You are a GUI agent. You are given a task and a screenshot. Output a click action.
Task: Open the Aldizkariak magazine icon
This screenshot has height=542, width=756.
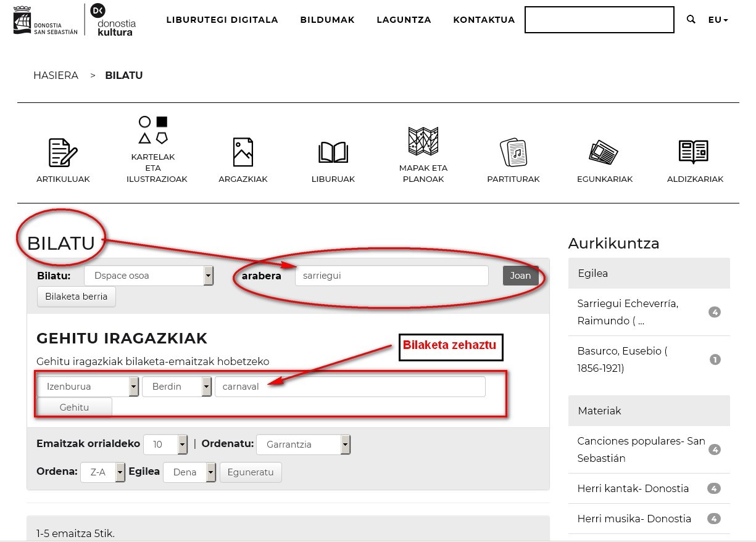click(x=694, y=151)
